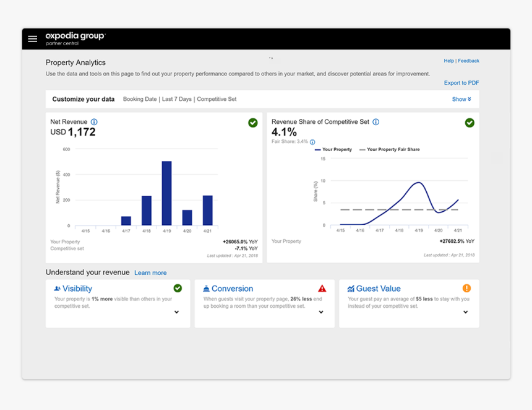Click the 4/21 bar in Net Revenue chart

208,211
